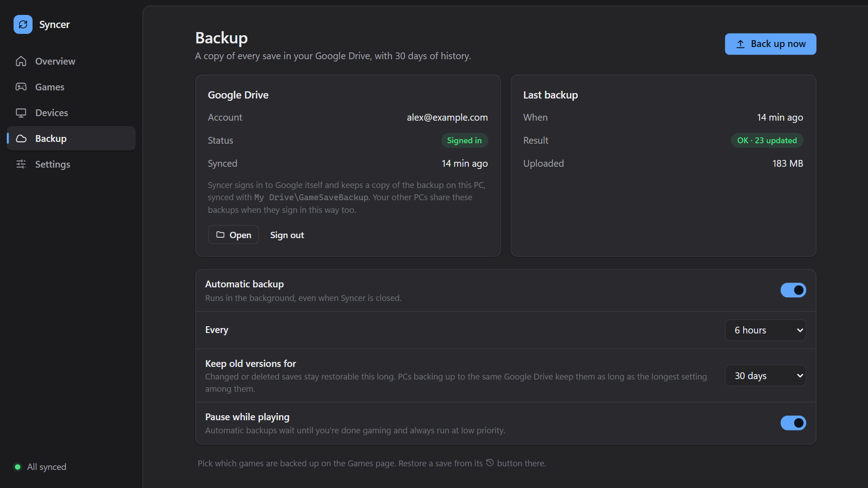Start a backup with Back up now
The width and height of the screenshot is (868, 488).
tap(770, 44)
